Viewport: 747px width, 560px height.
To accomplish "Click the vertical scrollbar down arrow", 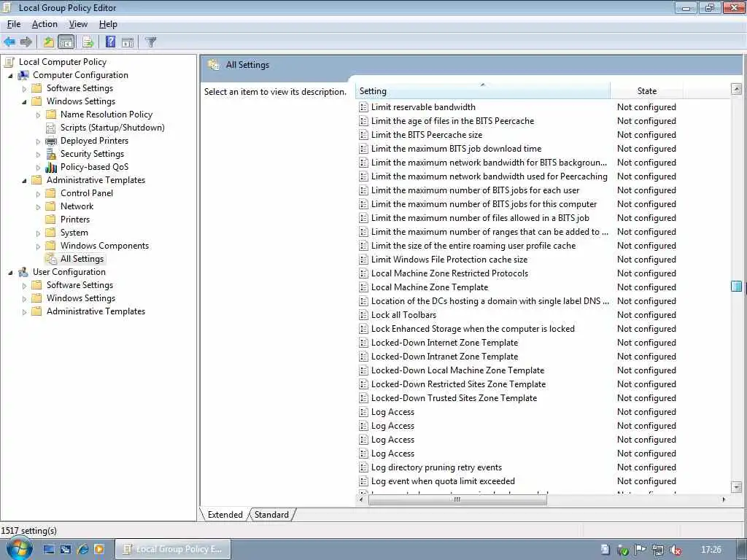I will click(736, 486).
